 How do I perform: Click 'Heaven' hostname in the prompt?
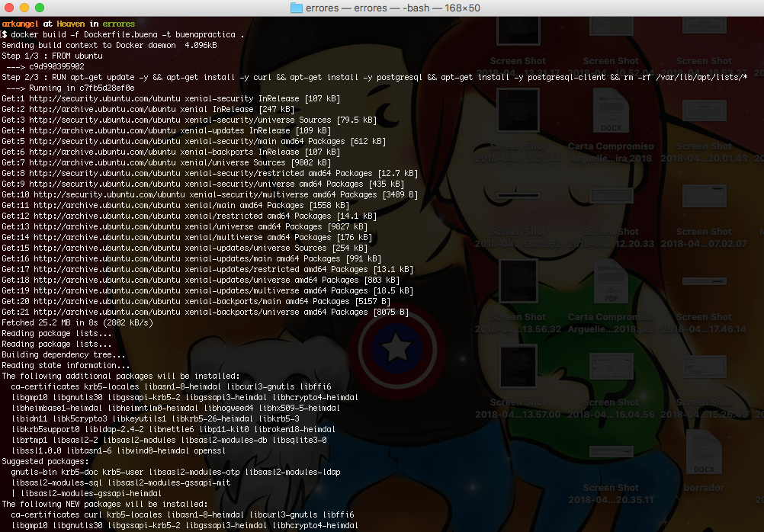coord(71,24)
